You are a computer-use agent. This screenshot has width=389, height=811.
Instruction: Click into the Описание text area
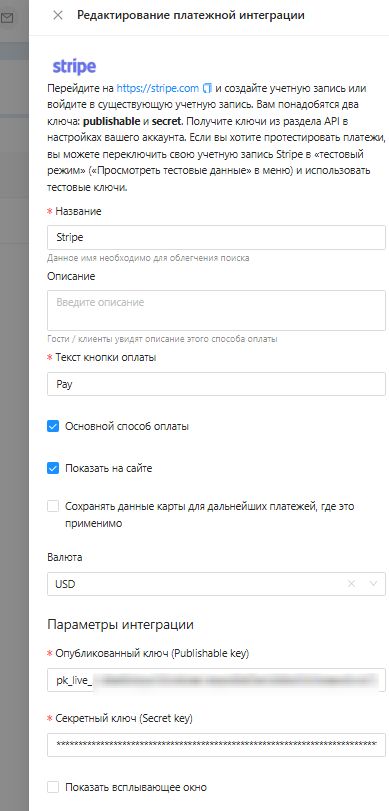pos(216,310)
